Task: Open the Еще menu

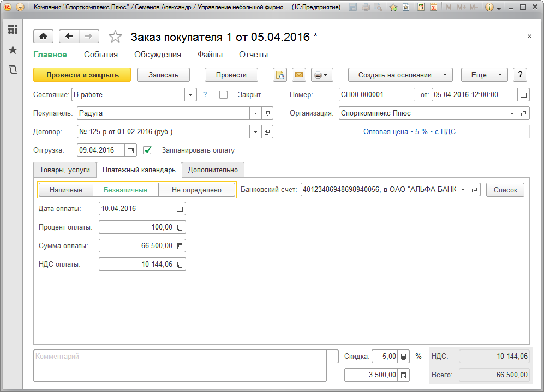Action: point(485,75)
